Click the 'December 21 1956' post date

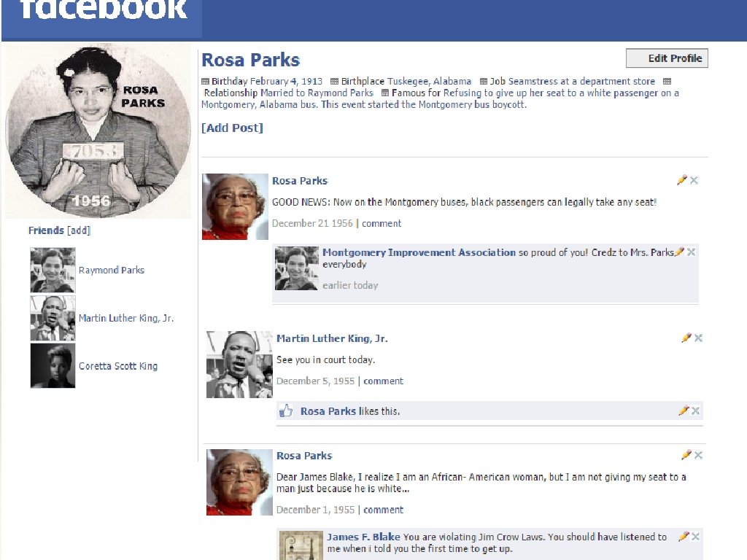click(x=312, y=223)
